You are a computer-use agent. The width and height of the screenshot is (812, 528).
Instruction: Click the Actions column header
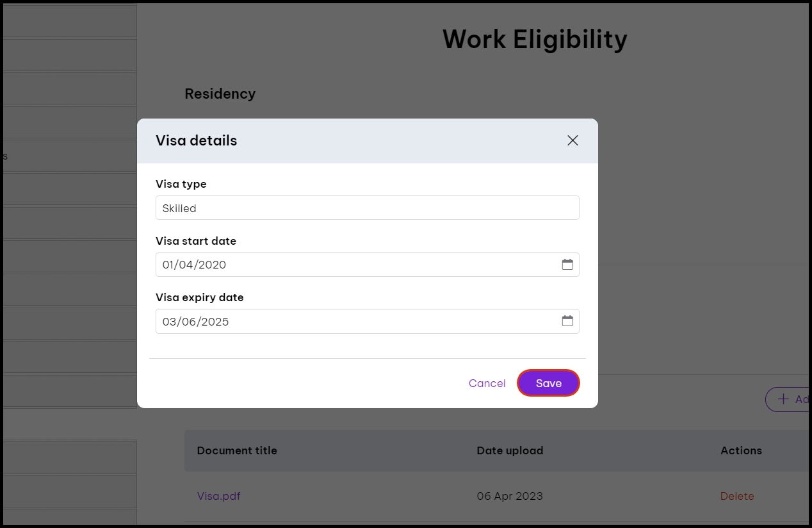point(741,450)
